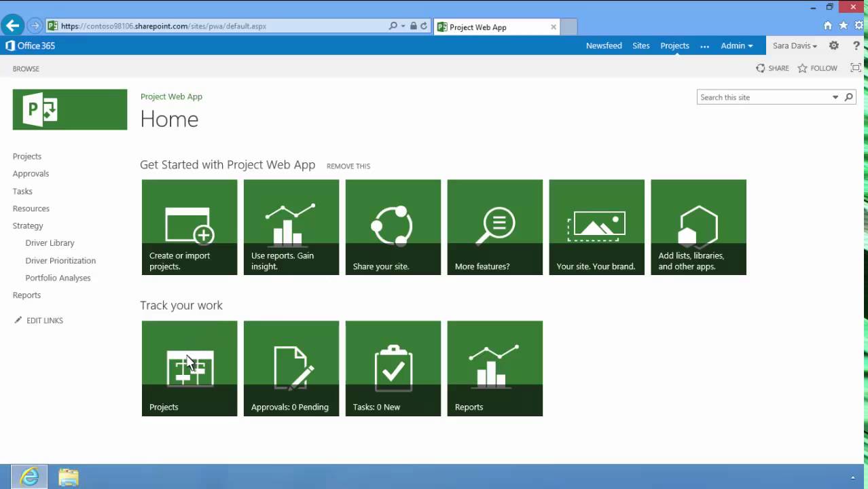Show hidden system tray icons
Viewport: 868px width, 489px height.
click(x=852, y=477)
